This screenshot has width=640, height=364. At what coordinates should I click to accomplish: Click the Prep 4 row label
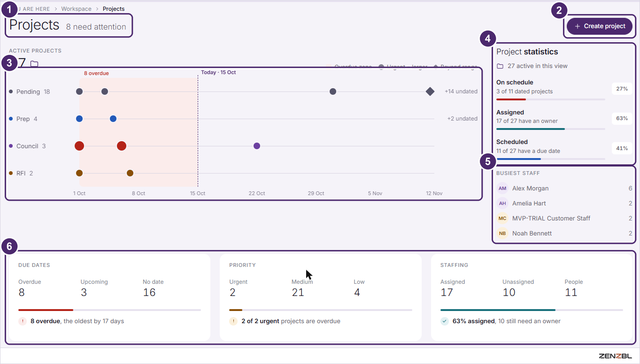[23, 119]
